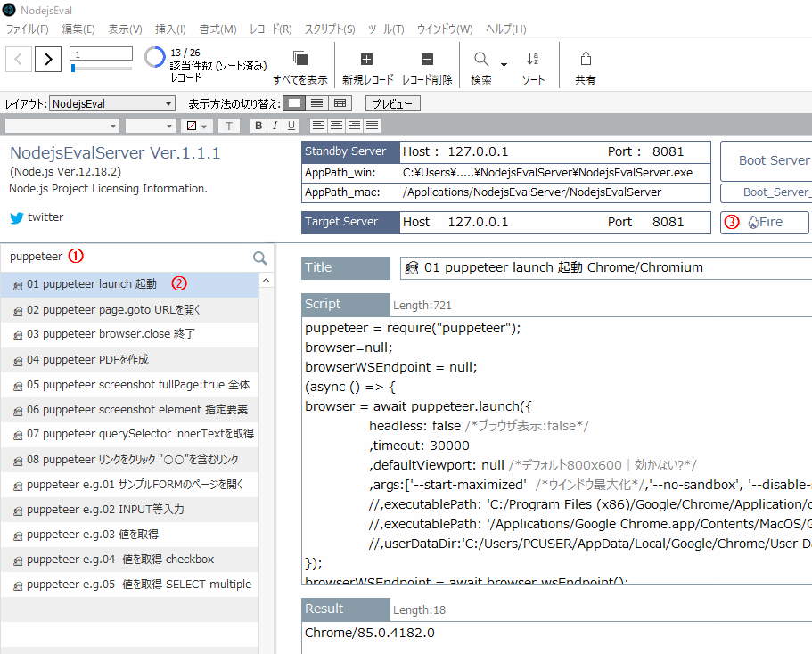Open Node.js Project Licensing Information link
The height and width of the screenshot is (654, 812).
click(108, 189)
